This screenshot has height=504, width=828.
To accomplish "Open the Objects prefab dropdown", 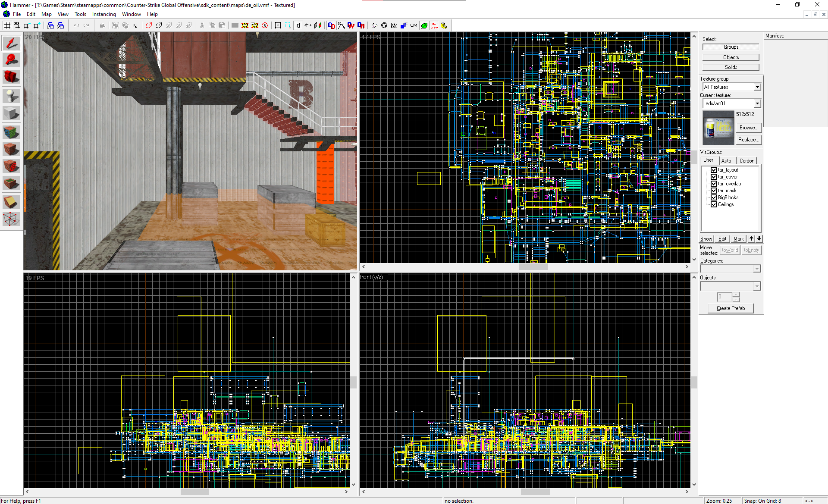I will pos(757,286).
